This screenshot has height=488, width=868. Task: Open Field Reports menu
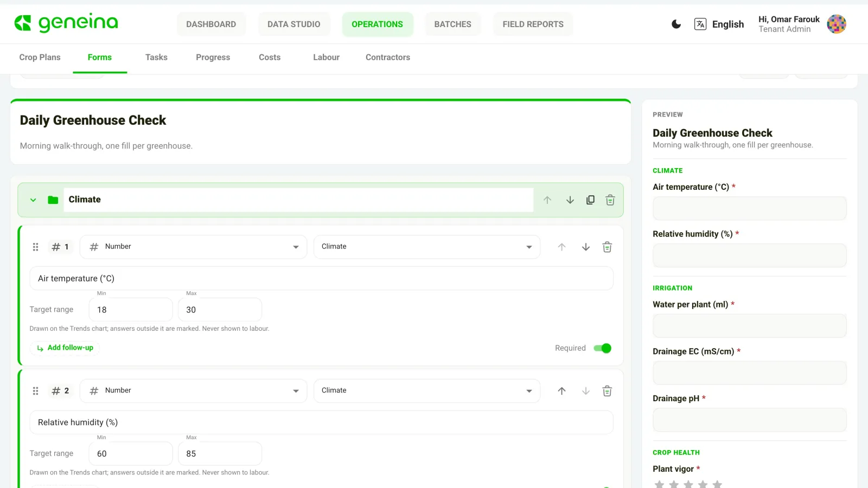click(x=533, y=24)
